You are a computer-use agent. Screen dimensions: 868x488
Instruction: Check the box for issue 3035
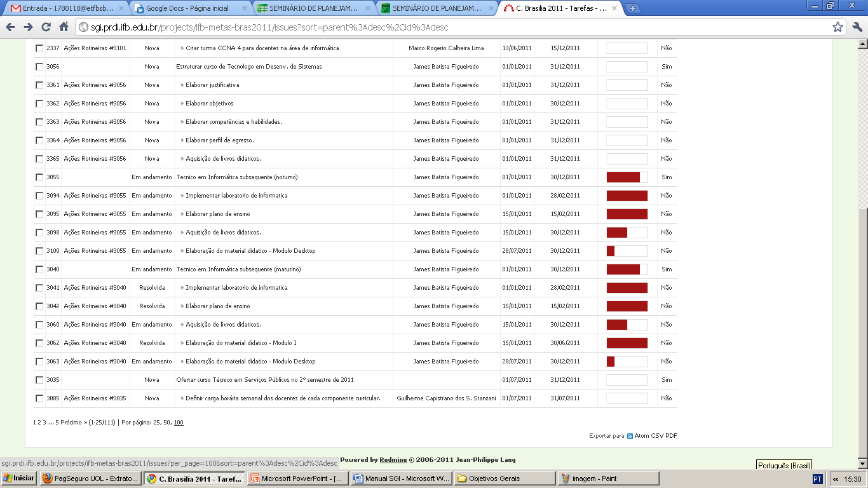click(39, 380)
